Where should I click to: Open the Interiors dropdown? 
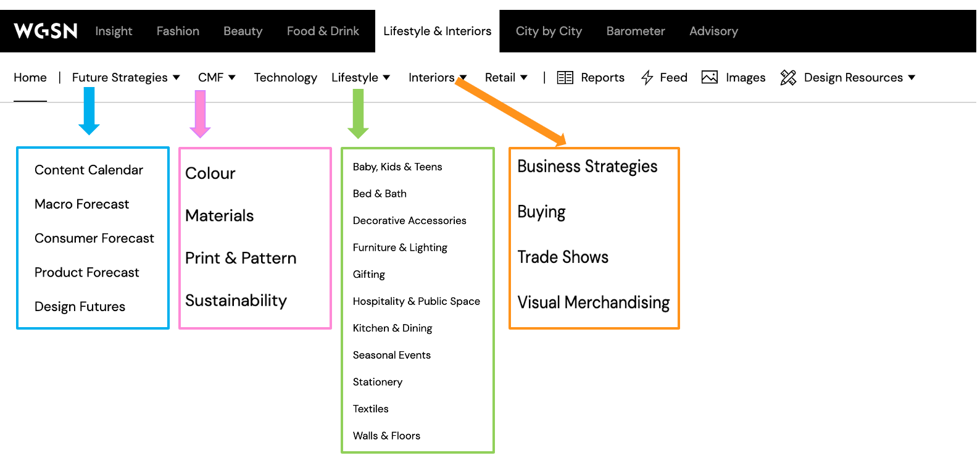click(463, 77)
